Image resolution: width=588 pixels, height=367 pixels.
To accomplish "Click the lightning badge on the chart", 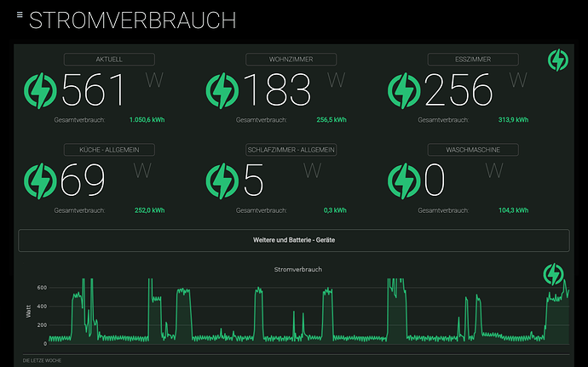I will (x=554, y=274).
